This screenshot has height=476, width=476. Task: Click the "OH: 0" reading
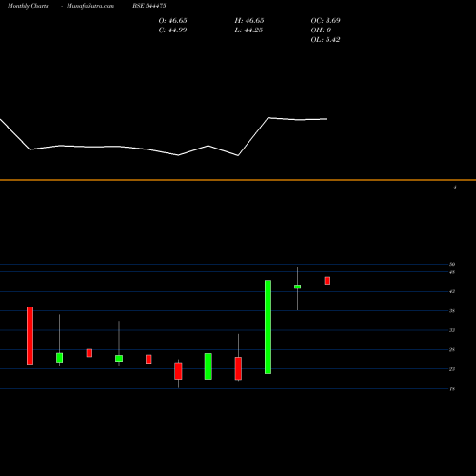point(321,30)
